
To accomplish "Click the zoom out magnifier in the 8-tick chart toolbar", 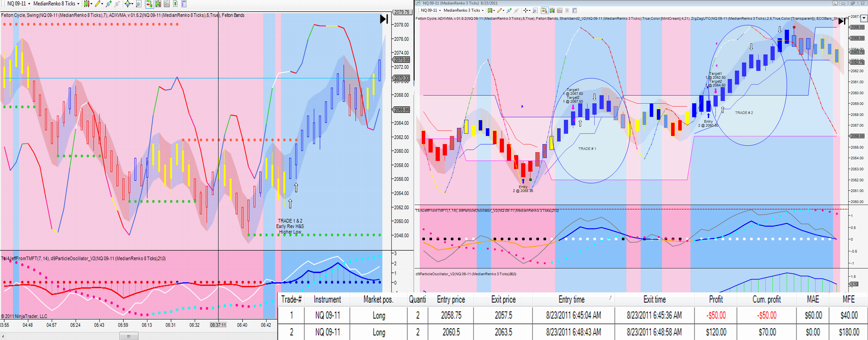I will (x=117, y=4).
